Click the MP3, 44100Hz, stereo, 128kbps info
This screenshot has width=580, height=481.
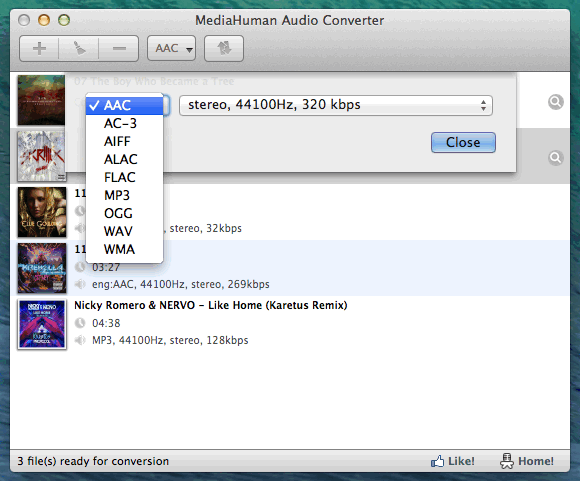click(x=170, y=340)
